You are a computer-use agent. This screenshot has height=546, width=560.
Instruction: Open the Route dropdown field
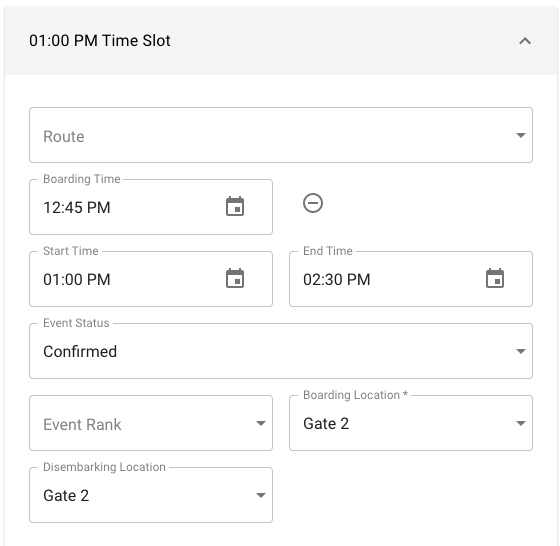click(x=281, y=135)
